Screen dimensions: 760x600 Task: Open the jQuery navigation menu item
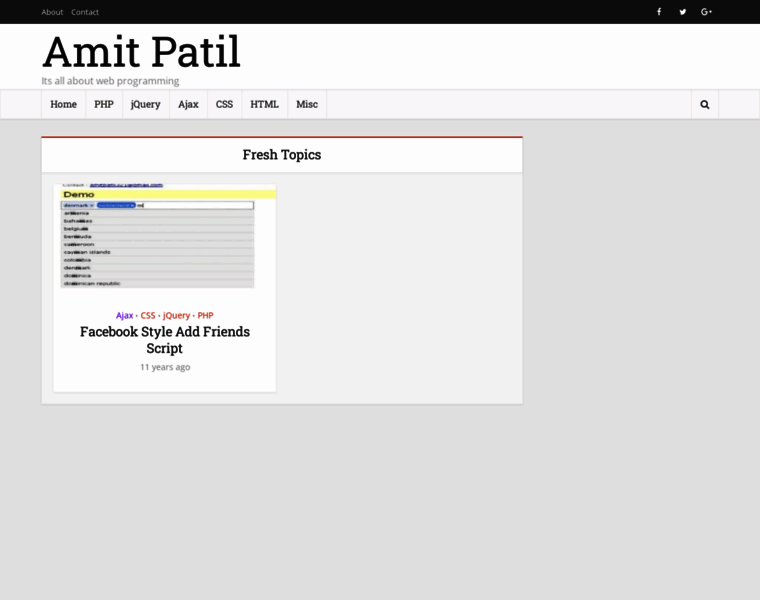tap(145, 104)
